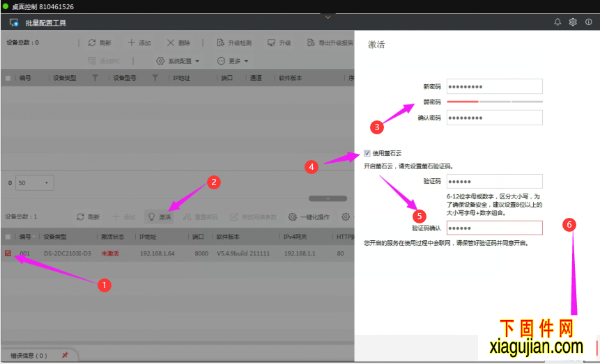Image resolution: width=600 pixels, height=364 pixels.
Task: Open the 系统配置 dropdown menu
Action: tap(178, 61)
